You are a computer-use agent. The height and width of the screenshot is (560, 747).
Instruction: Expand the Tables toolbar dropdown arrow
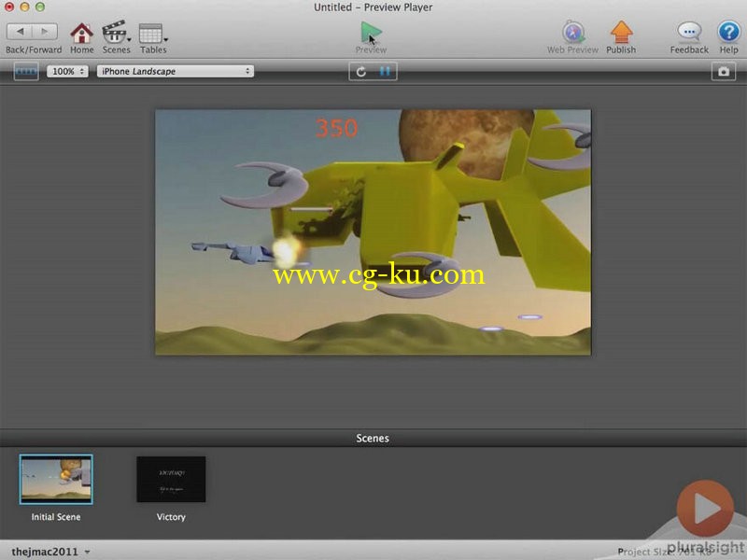pyautogui.click(x=165, y=40)
